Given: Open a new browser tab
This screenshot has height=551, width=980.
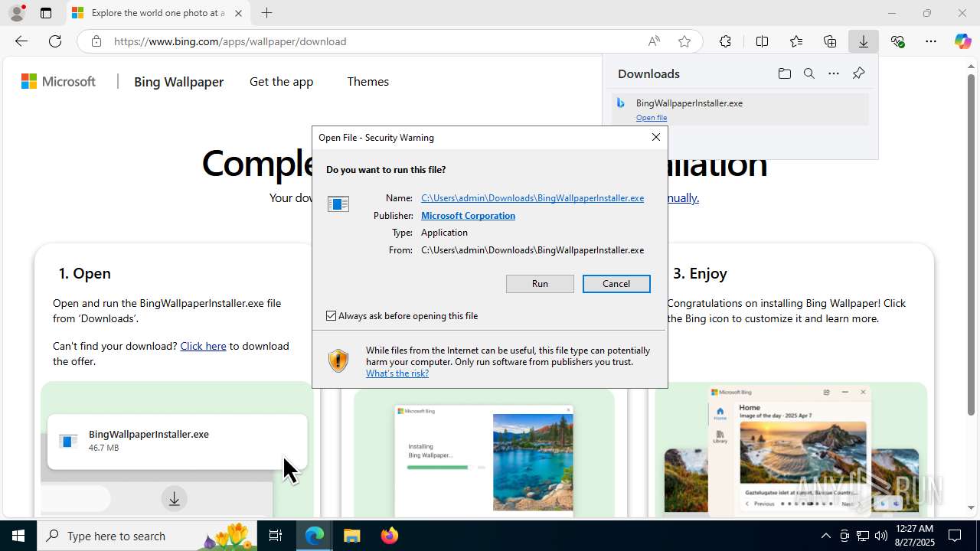Looking at the screenshot, I should point(266,13).
